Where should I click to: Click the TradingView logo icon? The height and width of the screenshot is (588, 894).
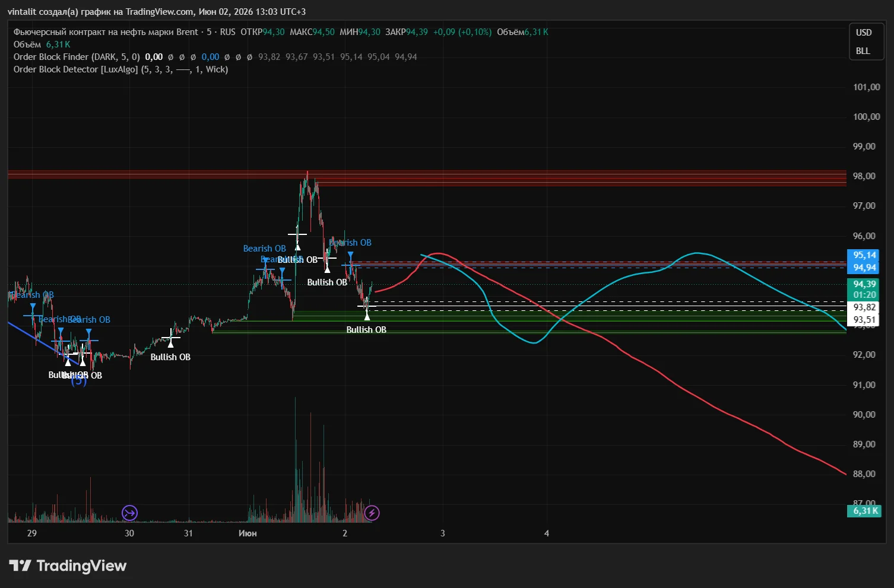(x=20, y=565)
